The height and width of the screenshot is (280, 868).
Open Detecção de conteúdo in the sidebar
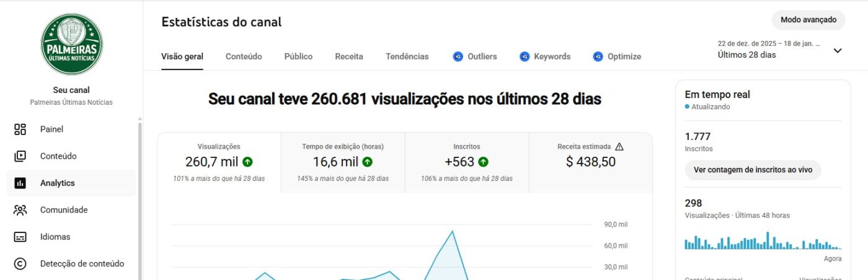click(71, 264)
